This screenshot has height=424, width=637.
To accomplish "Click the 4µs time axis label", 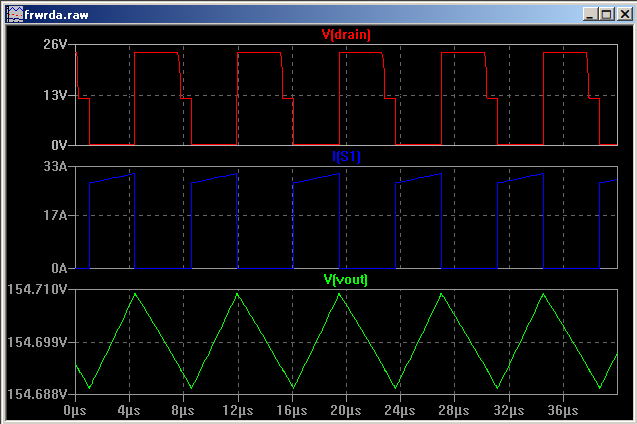I will click(129, 411).
